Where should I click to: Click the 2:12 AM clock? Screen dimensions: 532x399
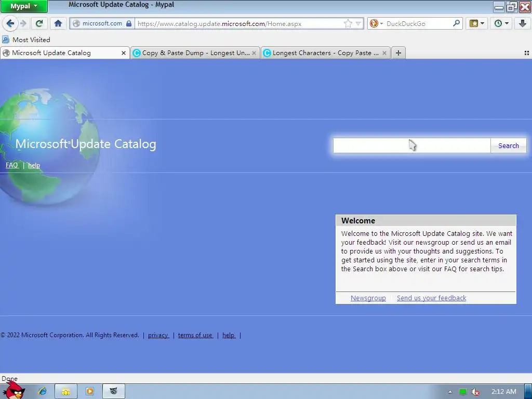(x=504, y=392)
